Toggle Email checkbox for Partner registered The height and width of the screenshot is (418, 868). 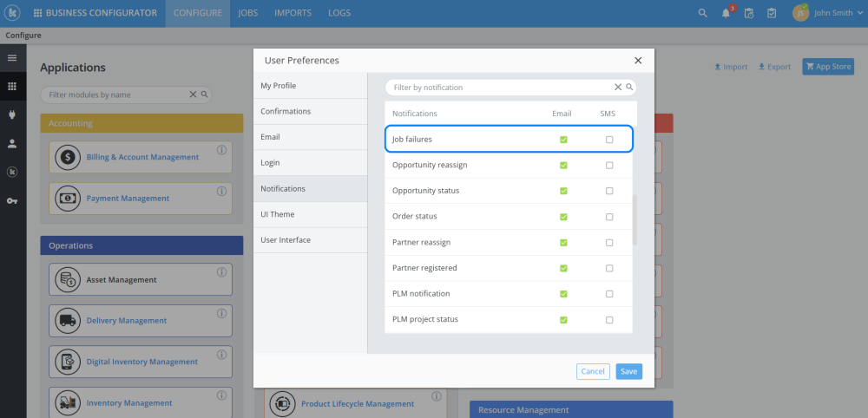pos(563,268)
